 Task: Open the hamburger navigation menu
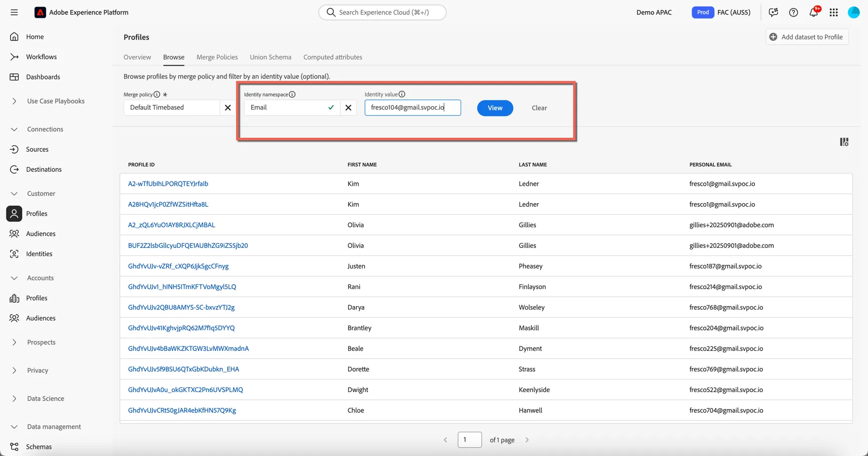tap(14, 12)
